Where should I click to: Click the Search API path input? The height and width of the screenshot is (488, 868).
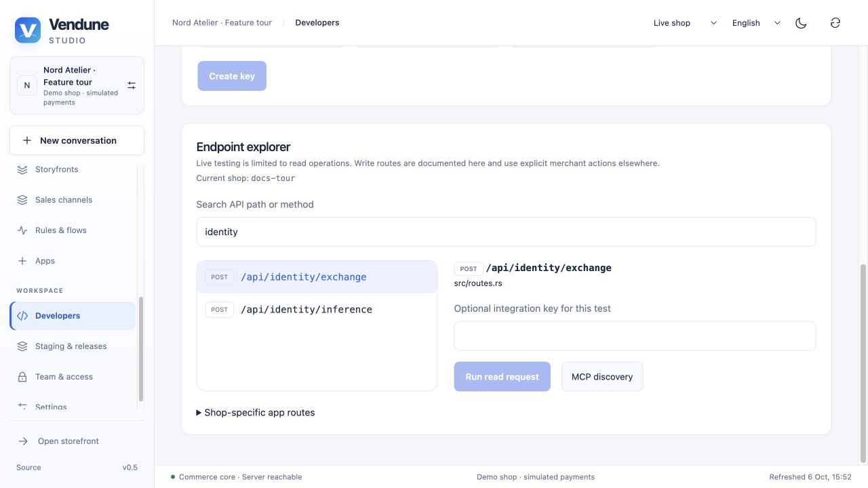point(506,232)
